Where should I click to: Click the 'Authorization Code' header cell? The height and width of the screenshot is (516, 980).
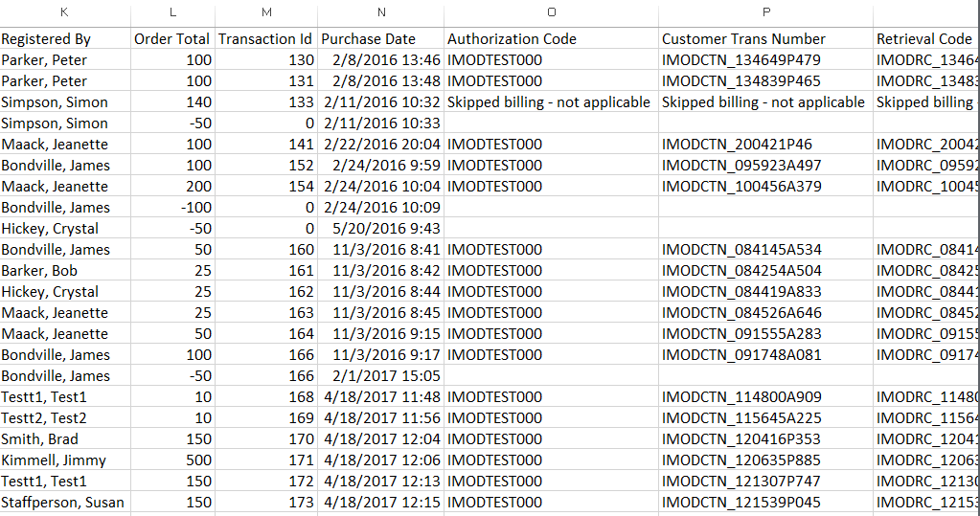513,39
